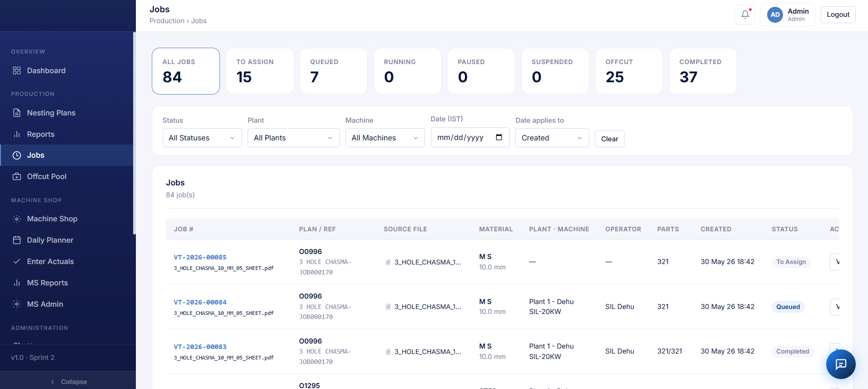Click the Collapse sidebar chevron icon

click(x=53, y=382)
